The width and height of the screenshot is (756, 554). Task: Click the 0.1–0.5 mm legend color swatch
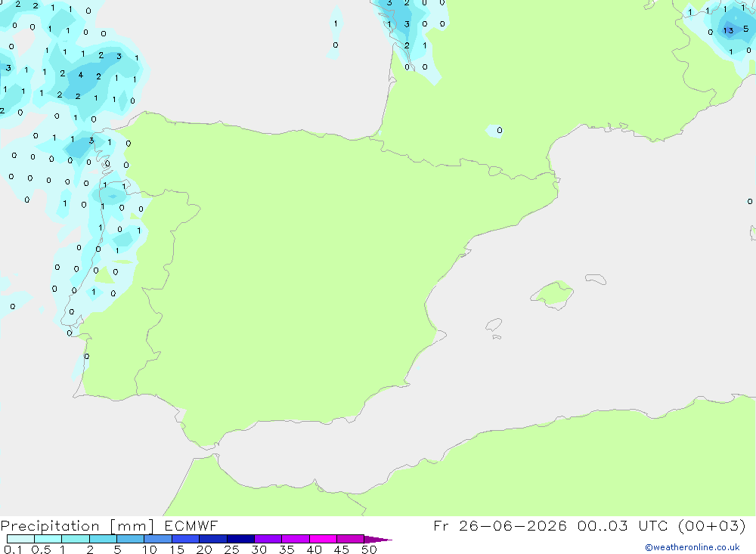tap(20, 539)
